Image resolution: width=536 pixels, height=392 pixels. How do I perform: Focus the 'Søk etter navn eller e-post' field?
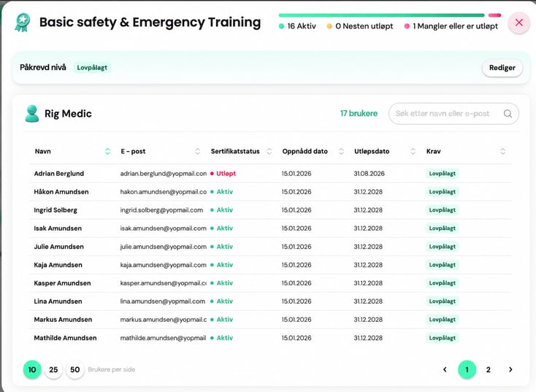pos(453,113)
